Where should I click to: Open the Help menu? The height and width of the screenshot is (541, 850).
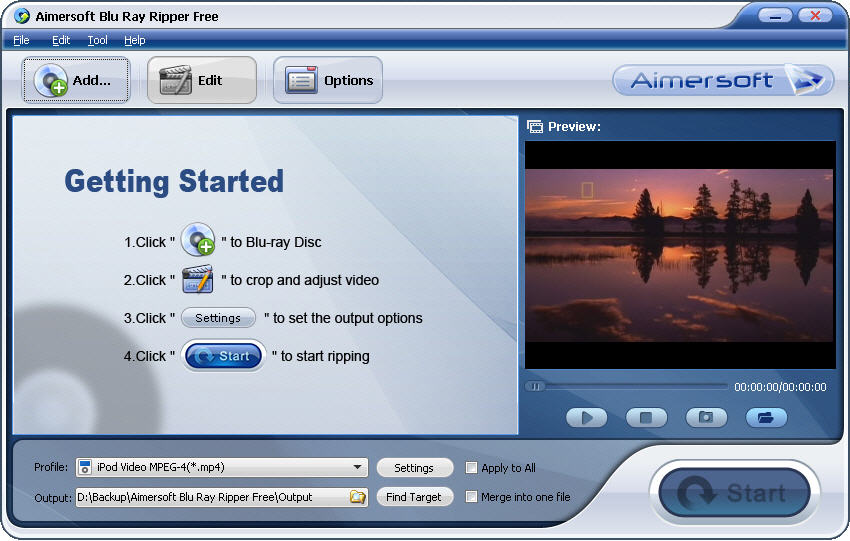[134, 40]
